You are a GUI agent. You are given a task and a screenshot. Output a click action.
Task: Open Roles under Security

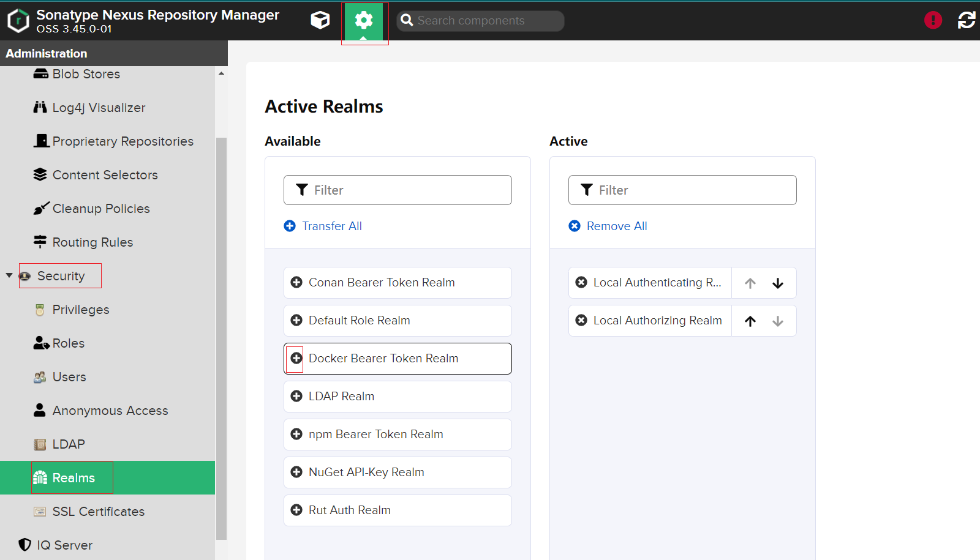pos(59,343)
